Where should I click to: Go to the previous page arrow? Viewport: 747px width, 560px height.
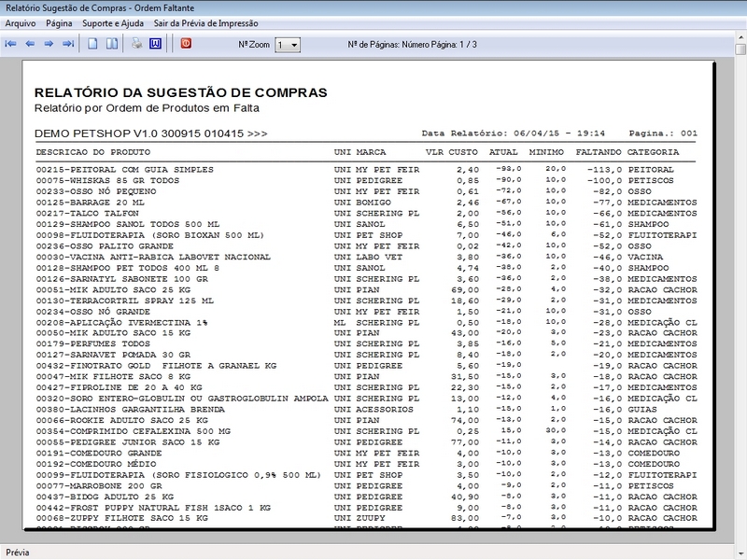(30, 44)
